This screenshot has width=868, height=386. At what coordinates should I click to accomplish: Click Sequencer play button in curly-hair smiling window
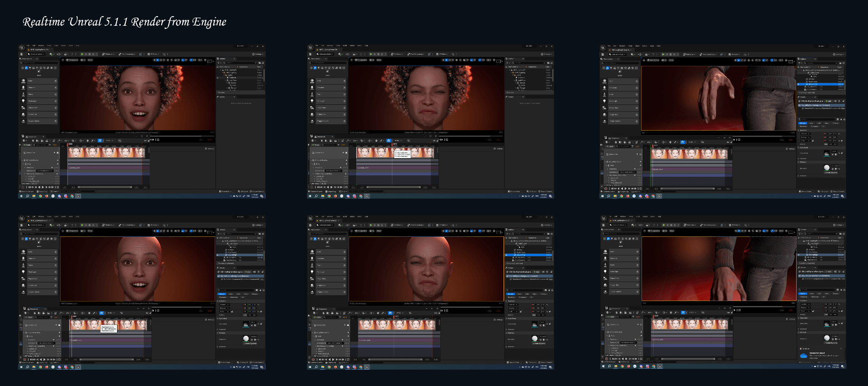[x=42, y=187]
